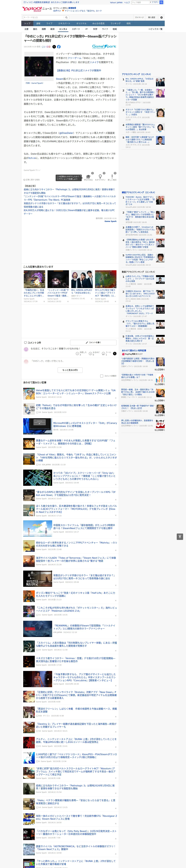Open the ランキング navigation tab
The height and width of the screenshot is (868, 186).
pos(115,24)
